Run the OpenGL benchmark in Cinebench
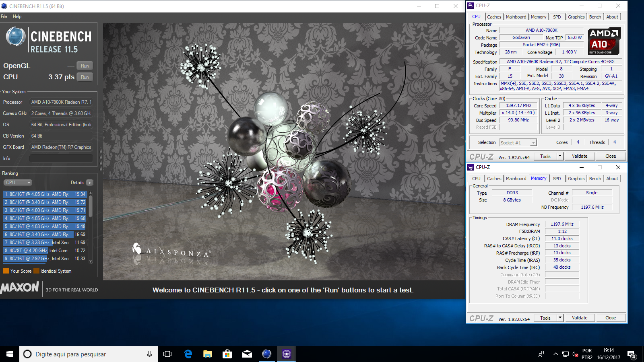644x362 pixels. (85, 66)
